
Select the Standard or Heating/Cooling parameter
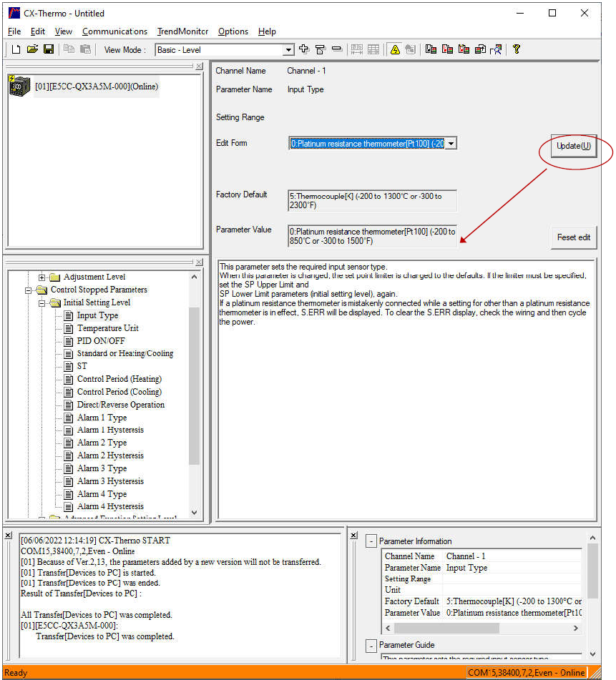pos(125,353)
